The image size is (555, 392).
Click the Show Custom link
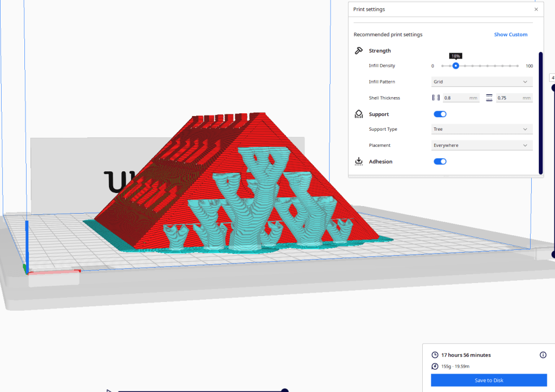[510, 35]
